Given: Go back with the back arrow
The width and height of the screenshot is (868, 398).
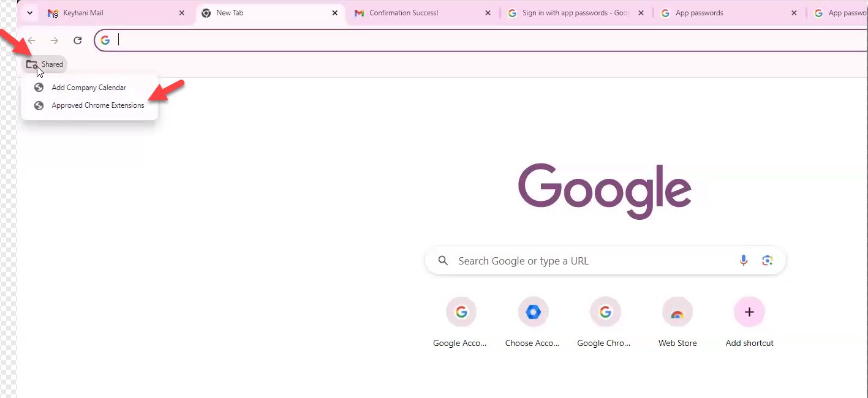Looking at the screenshot, I should coord(31,40).
